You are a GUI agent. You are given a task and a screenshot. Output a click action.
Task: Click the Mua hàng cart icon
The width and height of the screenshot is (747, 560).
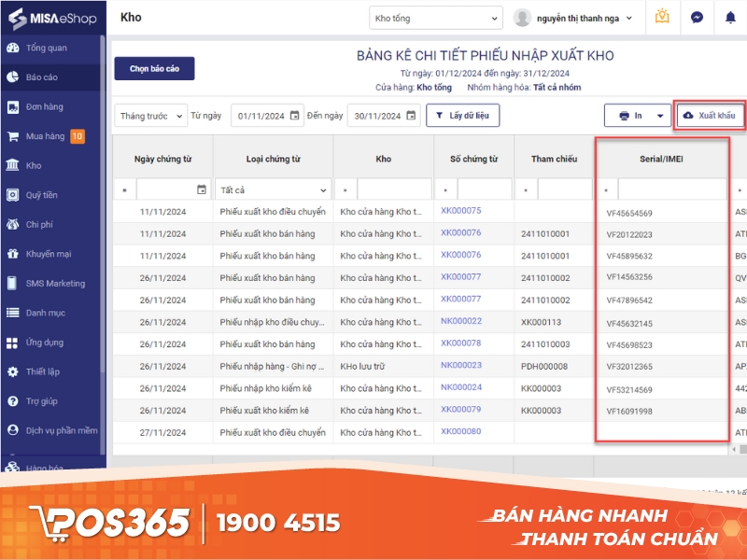click(x=13, y=136)
